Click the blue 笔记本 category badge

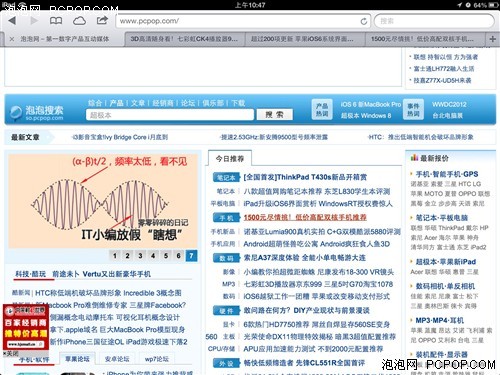point(226,178)
